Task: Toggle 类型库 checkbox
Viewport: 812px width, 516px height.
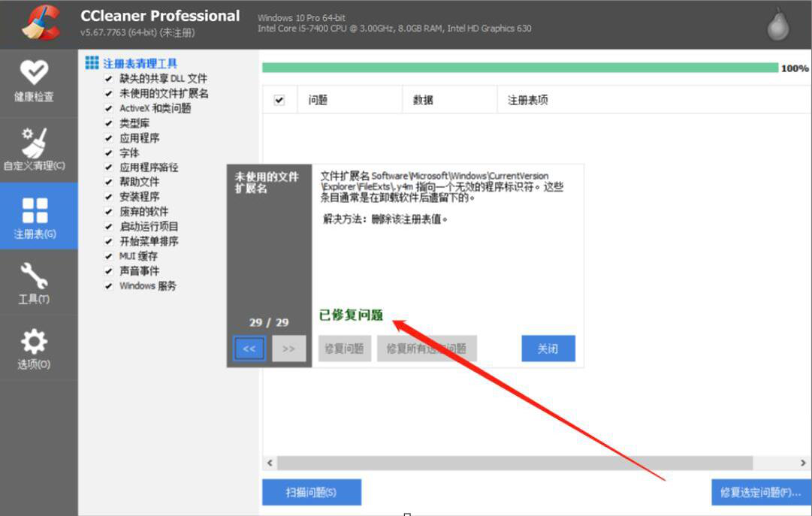Action: tap(108, 123)
